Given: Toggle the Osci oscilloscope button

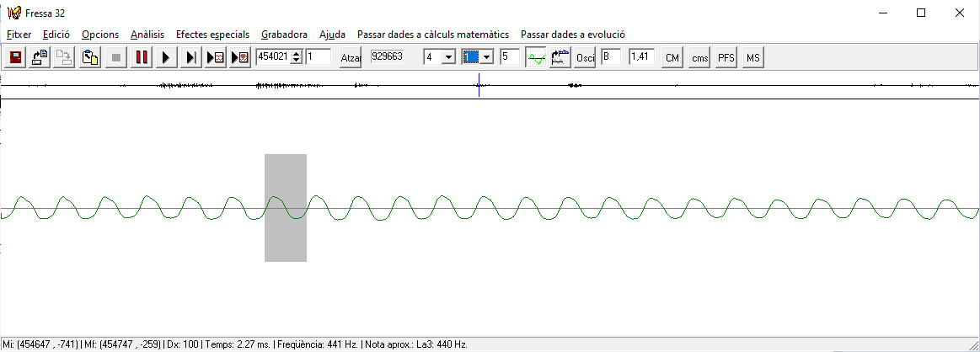Looking at the screenshot, I should pos(585,57).
